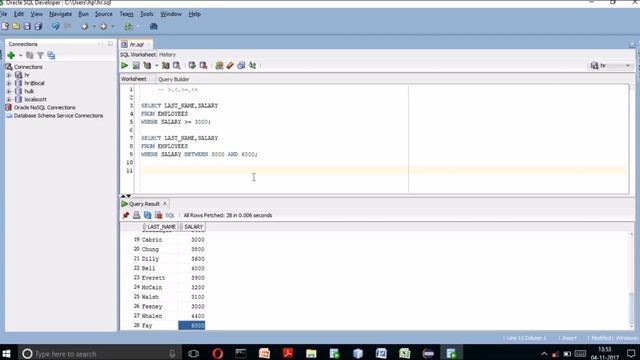Select the salary cell '4400' for Whalen
Image resolution: width=640 pixels, height=360 pixels.
(192, 316)
